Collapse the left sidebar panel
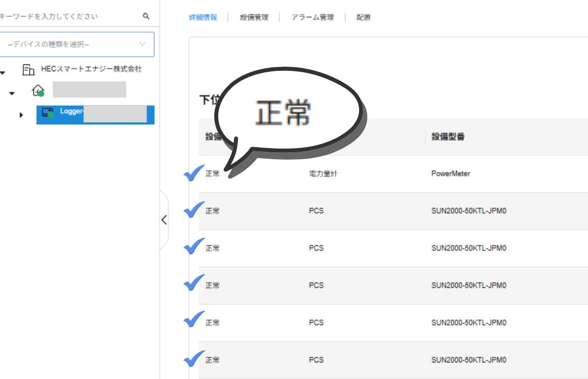This screenshot has height=379, width=588. pos(164,220)
